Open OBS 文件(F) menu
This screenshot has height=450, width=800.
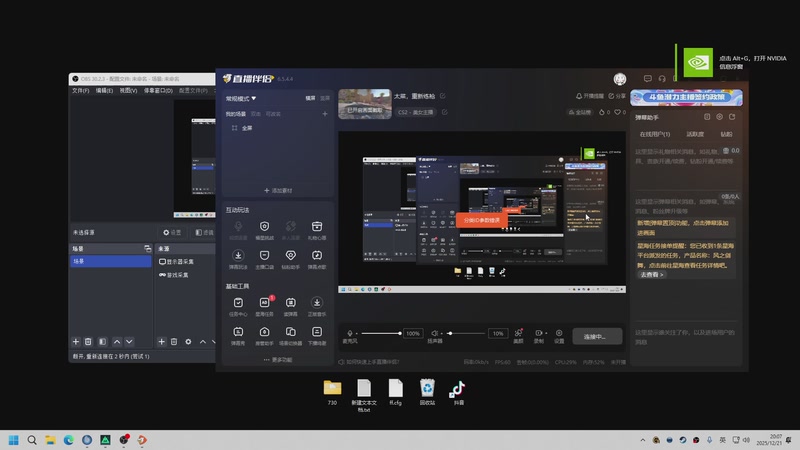(x=80, y=90)
